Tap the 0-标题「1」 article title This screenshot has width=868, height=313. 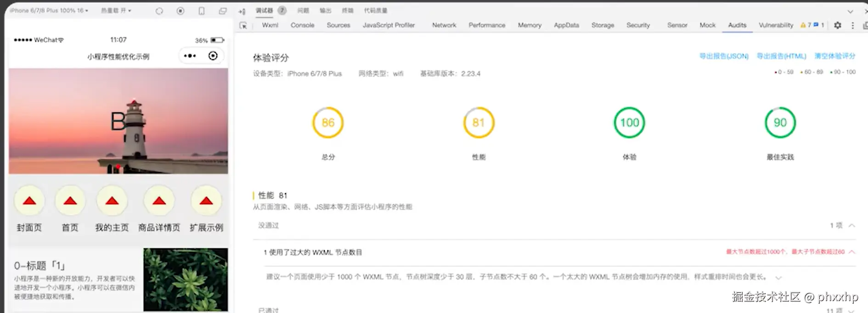(39, 266)
